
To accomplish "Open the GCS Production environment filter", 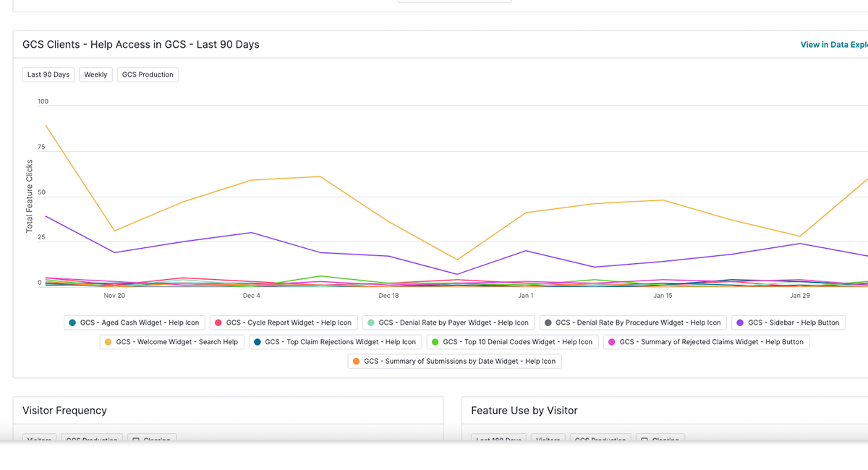I will click(148, 74).
